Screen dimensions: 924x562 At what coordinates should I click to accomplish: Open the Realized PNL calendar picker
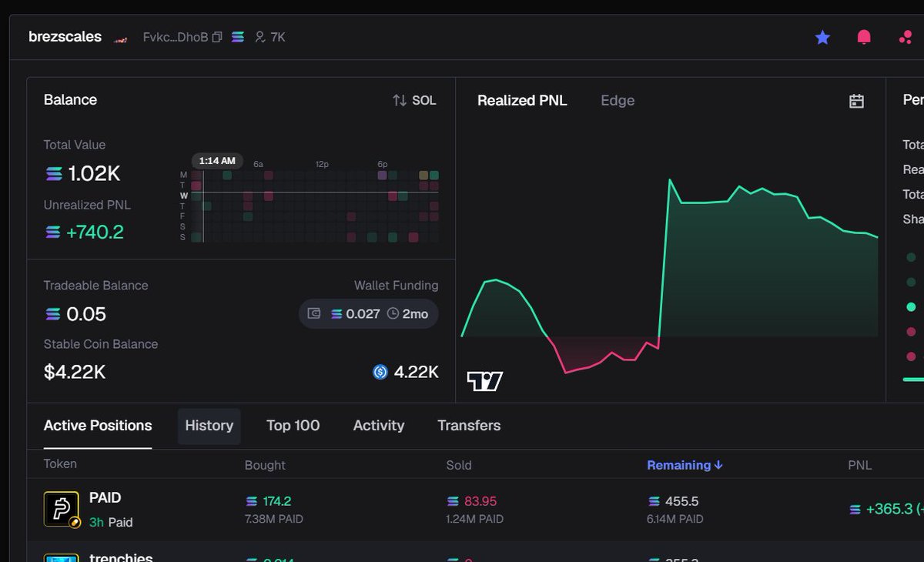point(856,101)
